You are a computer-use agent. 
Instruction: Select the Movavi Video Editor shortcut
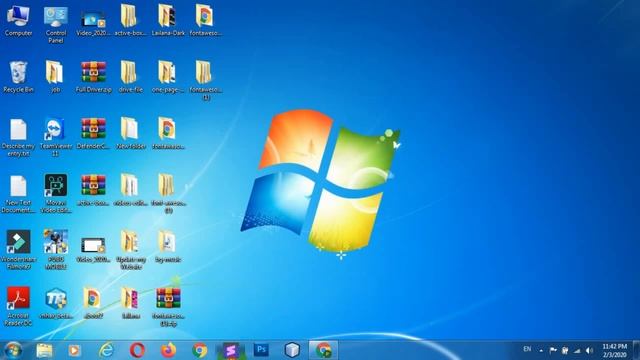tap(56, 194)
